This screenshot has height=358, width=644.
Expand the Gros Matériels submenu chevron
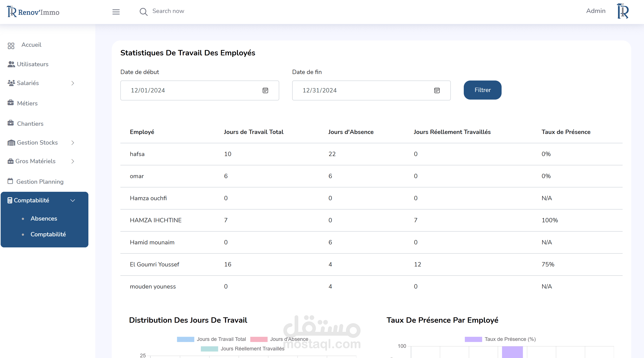tap(73, 161)
